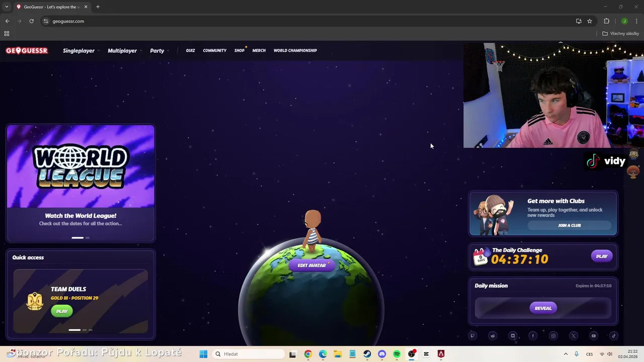
Task: Bookmark this page with the star icon
Action: click(590, 21)
